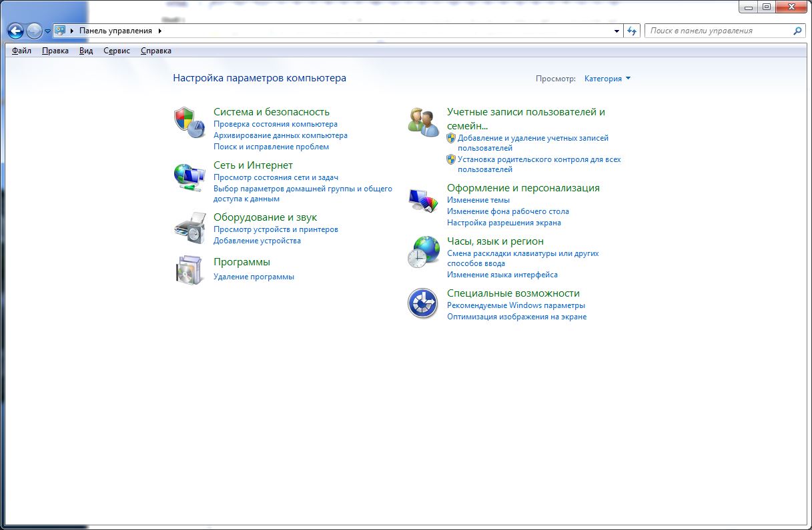Image resolution: width=812 pixels, height=530 pixels.
Task: Click the Back navigation arrow
Action: [15, 31]
